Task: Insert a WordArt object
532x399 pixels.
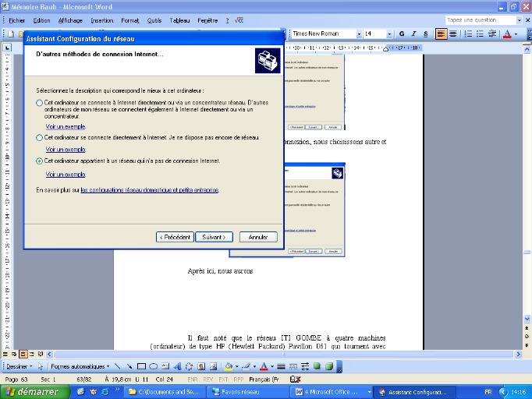Action: point(177,366)
